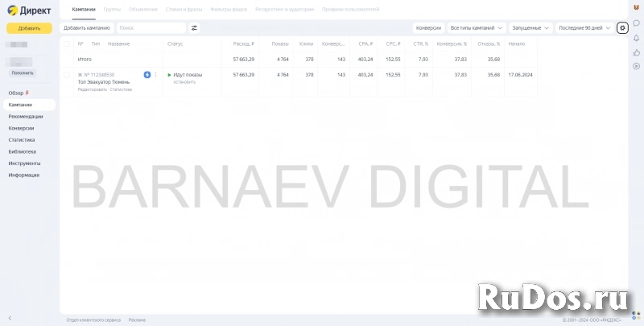
Task: Sort by CPC, ₽ column header
Action: point(393,44)
